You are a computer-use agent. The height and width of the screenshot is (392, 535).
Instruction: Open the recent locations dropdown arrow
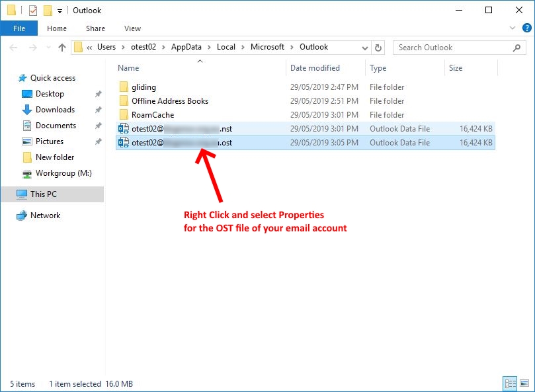point(48,48)
